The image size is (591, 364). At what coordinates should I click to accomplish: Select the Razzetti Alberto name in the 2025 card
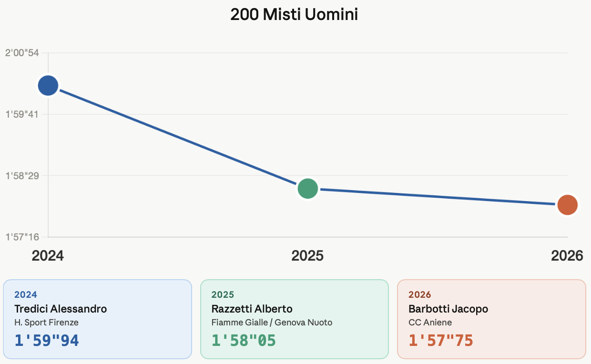click(x=252, y=309)
